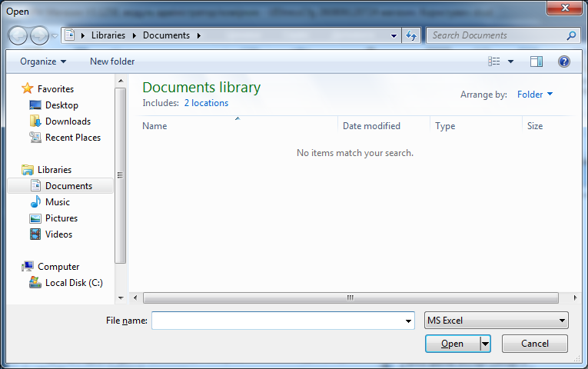Click New folder in the toolbar
Viewport: 588px width, 369px height.
pyautogui.click(x=112, y=61)
